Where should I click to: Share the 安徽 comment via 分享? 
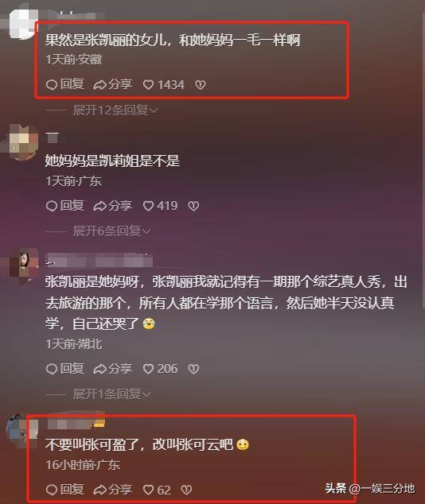click(113, 84)
